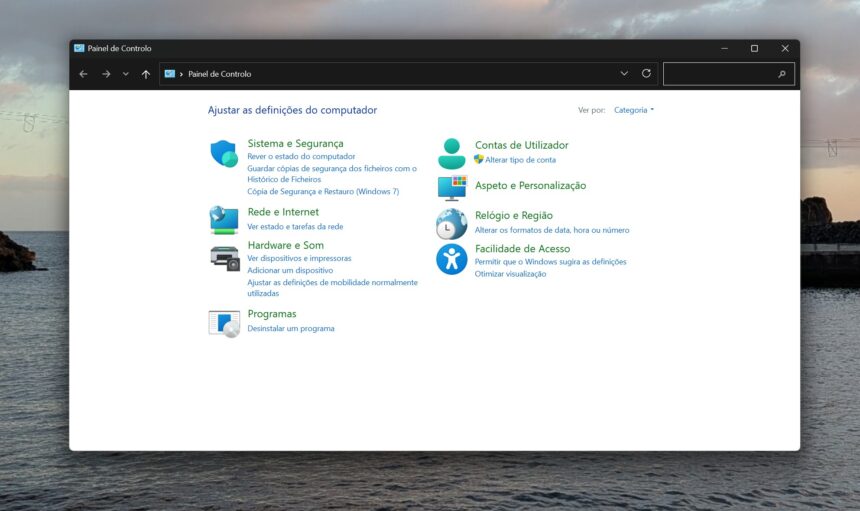Open Rever o estado do computador
Screen dimensions: 860x511
[301, 156]
